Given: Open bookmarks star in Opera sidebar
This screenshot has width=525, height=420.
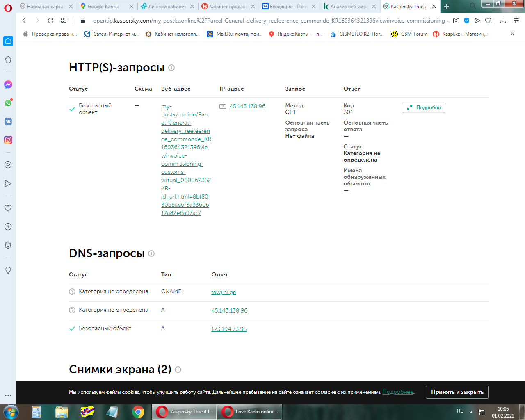Looking at the screenshot, I should click(x=8, y=59).
